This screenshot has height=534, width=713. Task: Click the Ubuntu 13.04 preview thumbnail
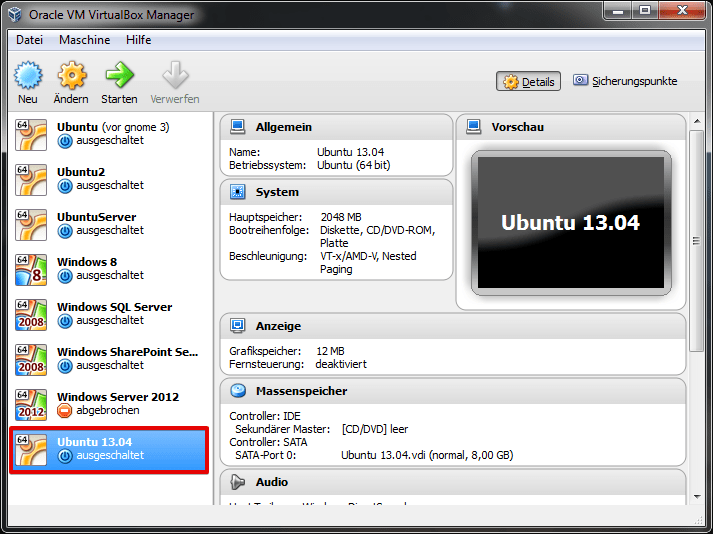coord(570,223)
